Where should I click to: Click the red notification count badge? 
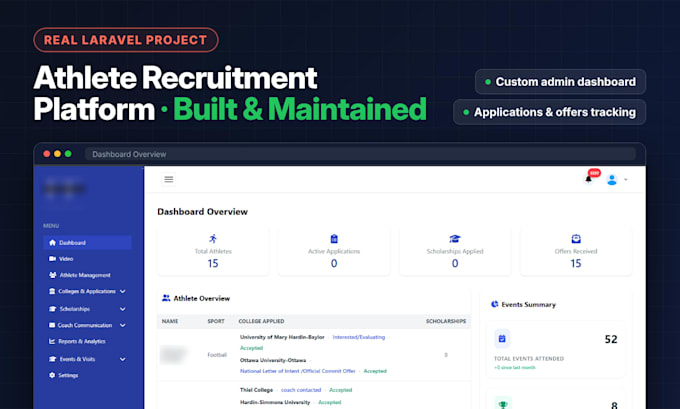tap(594, 173)
